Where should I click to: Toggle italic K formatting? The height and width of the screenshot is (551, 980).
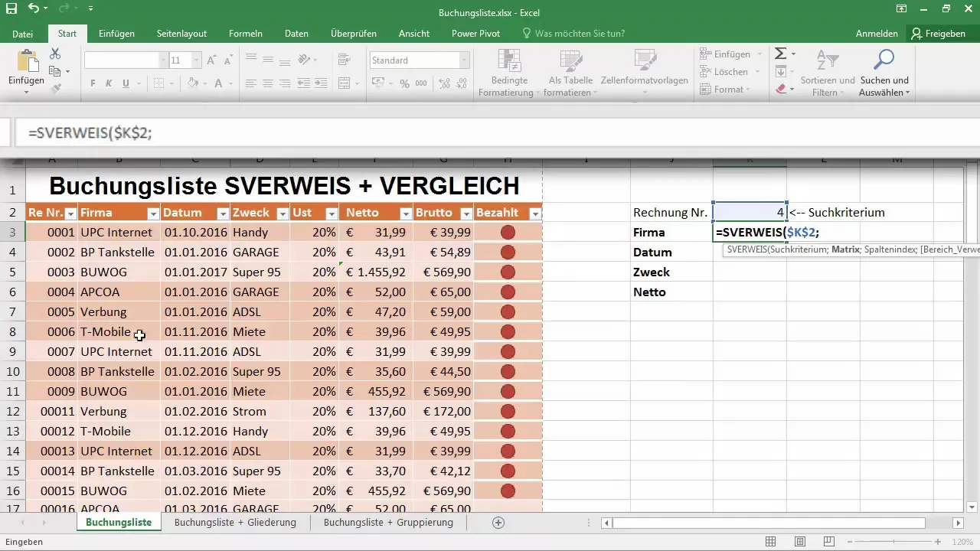(110, 83)
